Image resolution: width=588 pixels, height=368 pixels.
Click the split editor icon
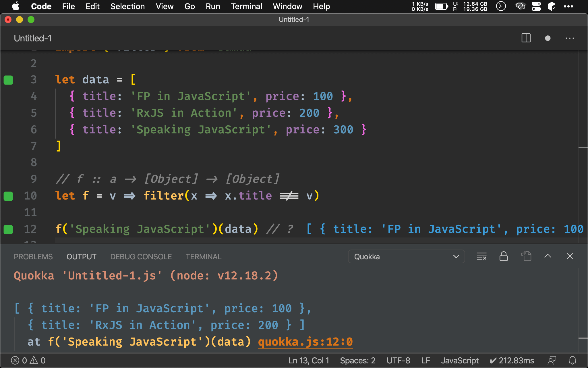click(x=526, y=39)
